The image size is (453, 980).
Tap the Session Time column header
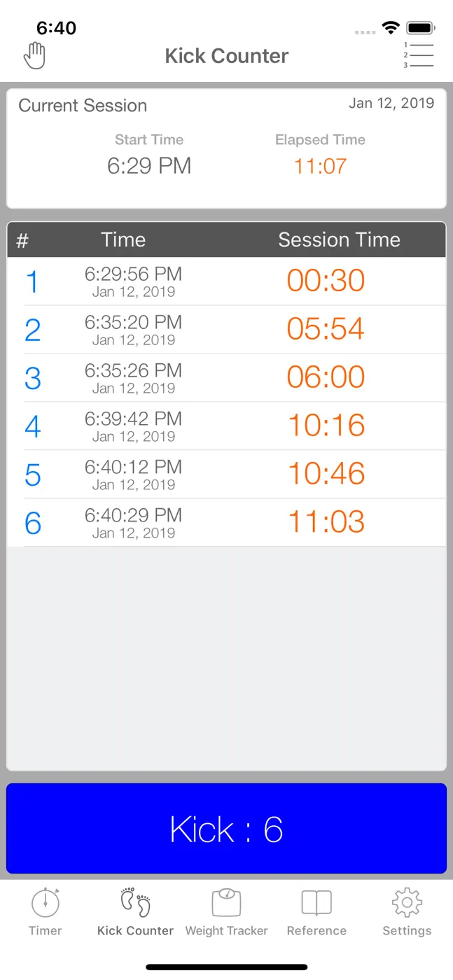pos(339,240)
